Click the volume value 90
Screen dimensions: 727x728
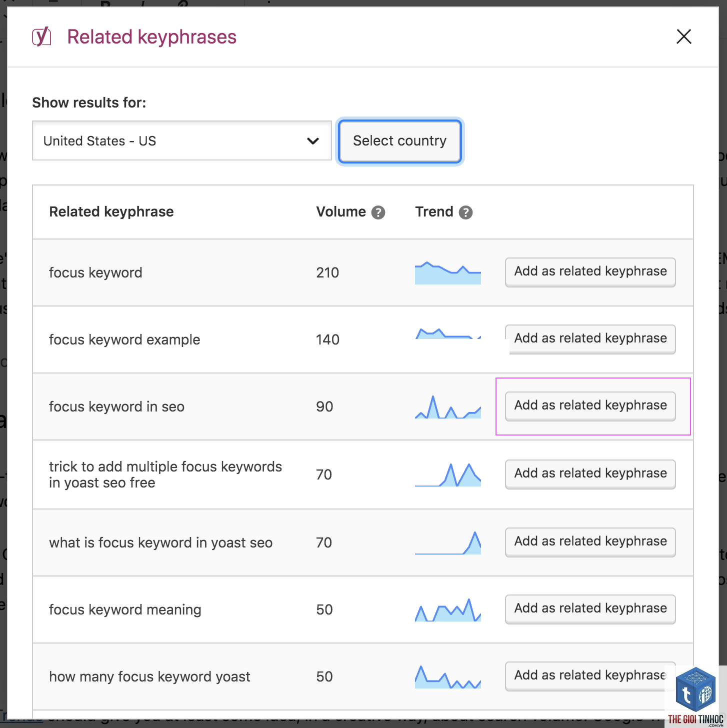(324, 406)
